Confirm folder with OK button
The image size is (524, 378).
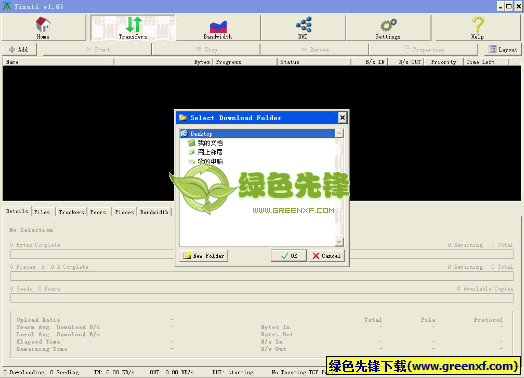(x=289, y=256)
